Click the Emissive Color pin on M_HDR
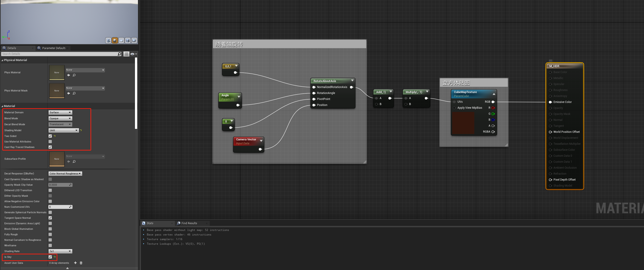The image size is (644, 270). 550,102
